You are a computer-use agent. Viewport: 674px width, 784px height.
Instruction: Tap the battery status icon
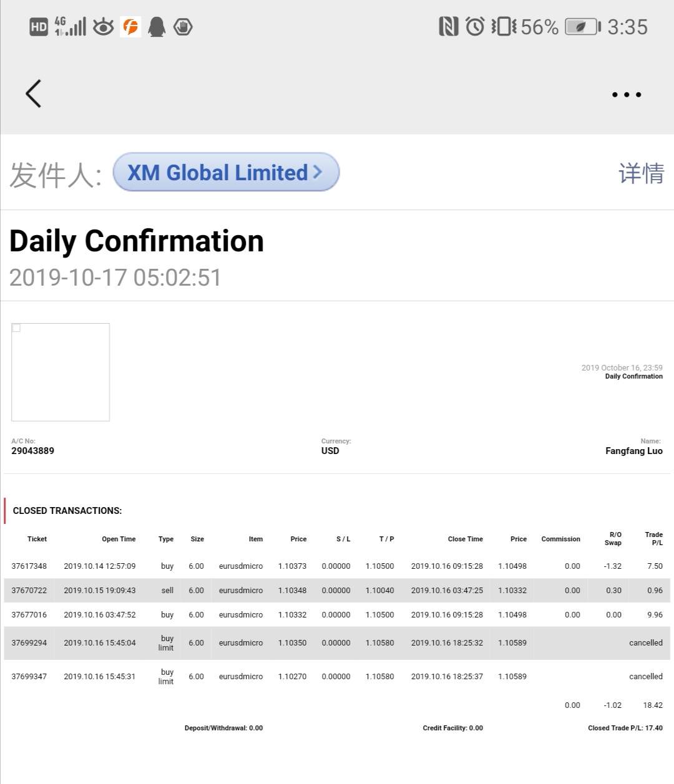click(x=582, y=27)
